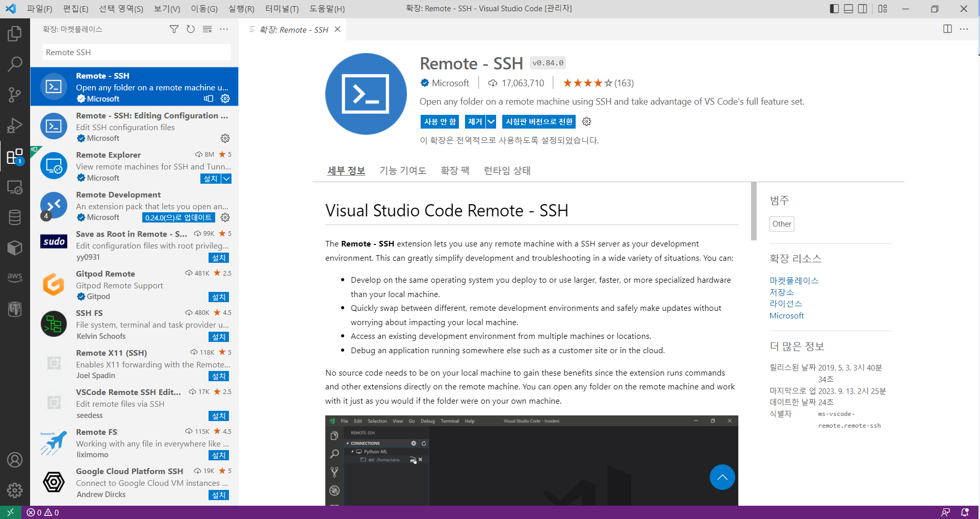Open the database view icon in activity bar
Screen dimensions: 980x519
point(15,217)
